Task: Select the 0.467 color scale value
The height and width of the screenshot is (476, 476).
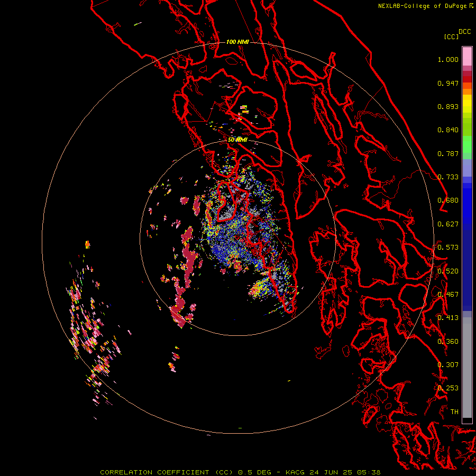Action: (x=448, y=295)
